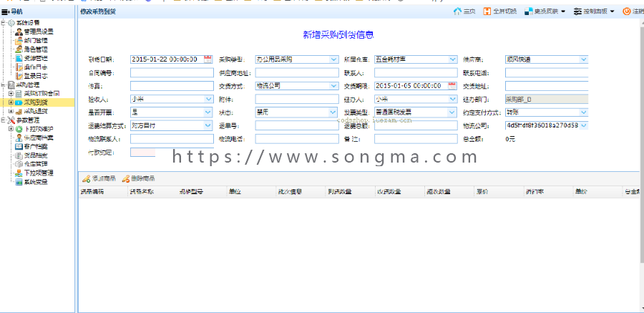The height and width of the screenshot is (313, 644).
Task: Click the 附件 input field
Action: (297, 99)
